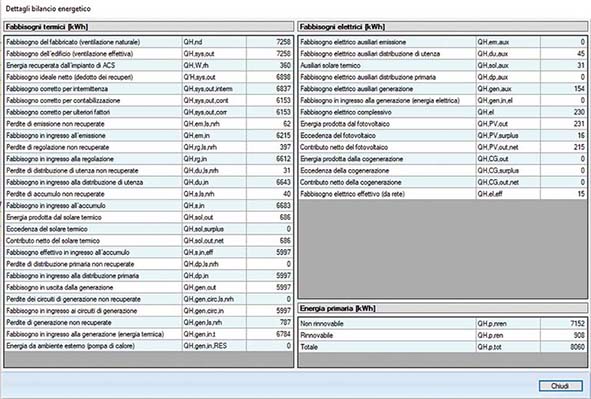The image size is (591, 399).
Task: Select row Perdite di regolazione non recuperate
Action: coord(149,147)
